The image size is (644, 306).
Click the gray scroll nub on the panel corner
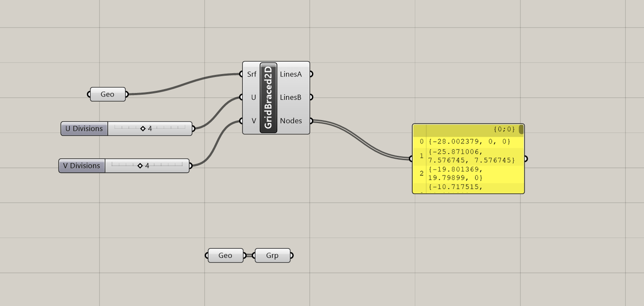(520, 129)
